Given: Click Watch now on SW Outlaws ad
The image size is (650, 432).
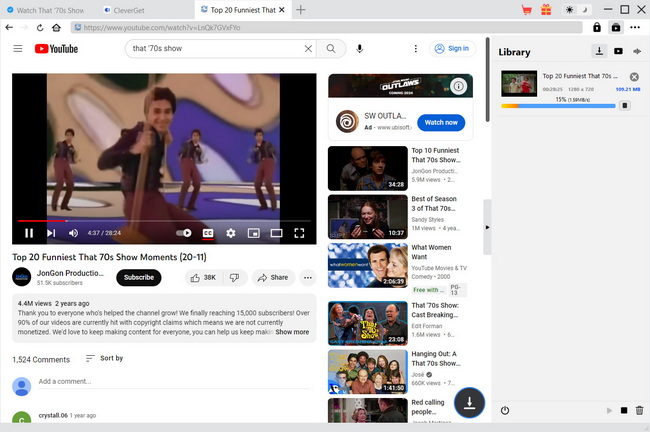Looking at the screenshot, I should point(441,122).
